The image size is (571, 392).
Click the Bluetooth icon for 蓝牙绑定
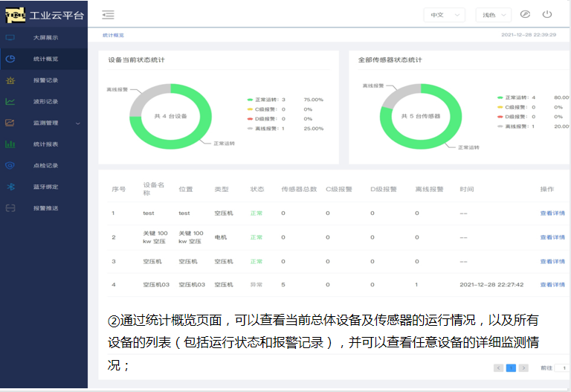(10, 187)
